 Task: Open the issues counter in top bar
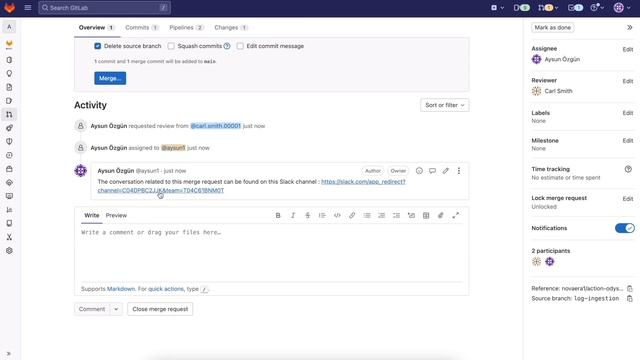pos(521,7)
